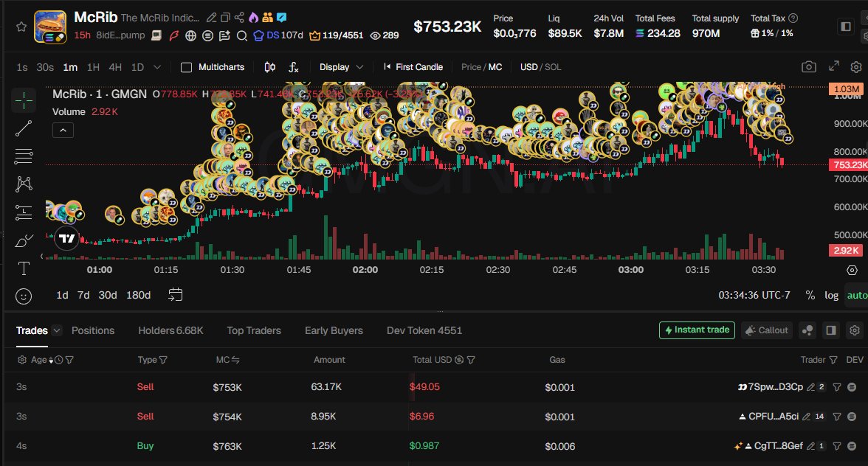Toggle the side panel layout icon in header

coord(845,26)
